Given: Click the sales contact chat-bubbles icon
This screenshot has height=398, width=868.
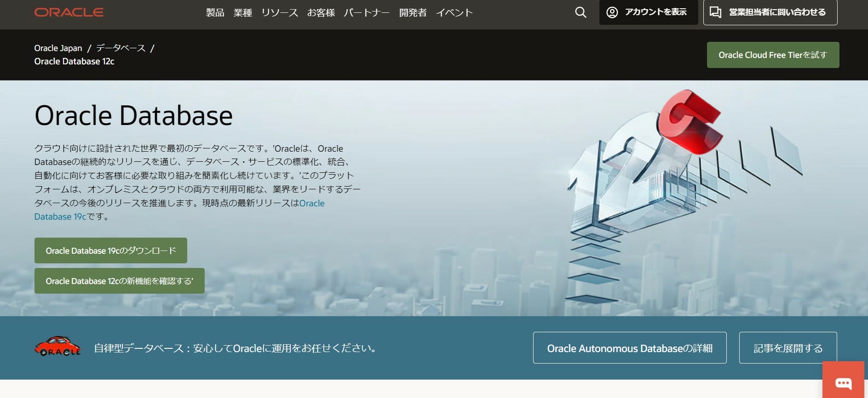Looking at the screenshot, I should 715,12.
